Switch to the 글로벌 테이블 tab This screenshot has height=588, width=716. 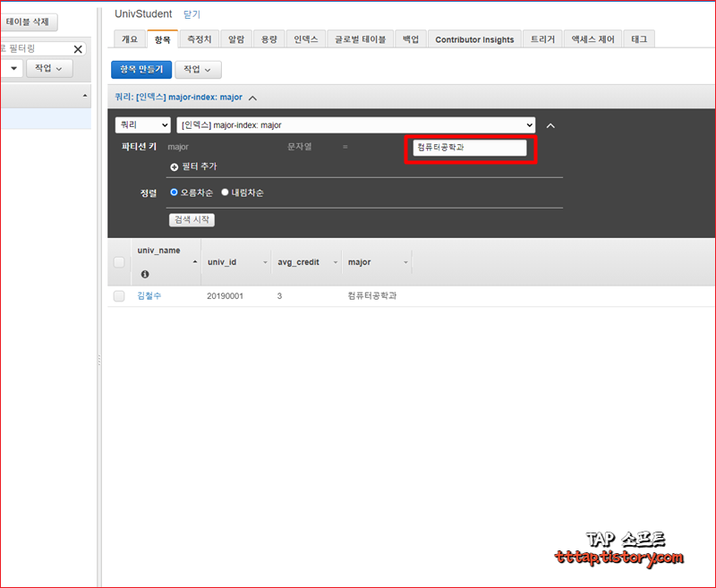point(361,39)
